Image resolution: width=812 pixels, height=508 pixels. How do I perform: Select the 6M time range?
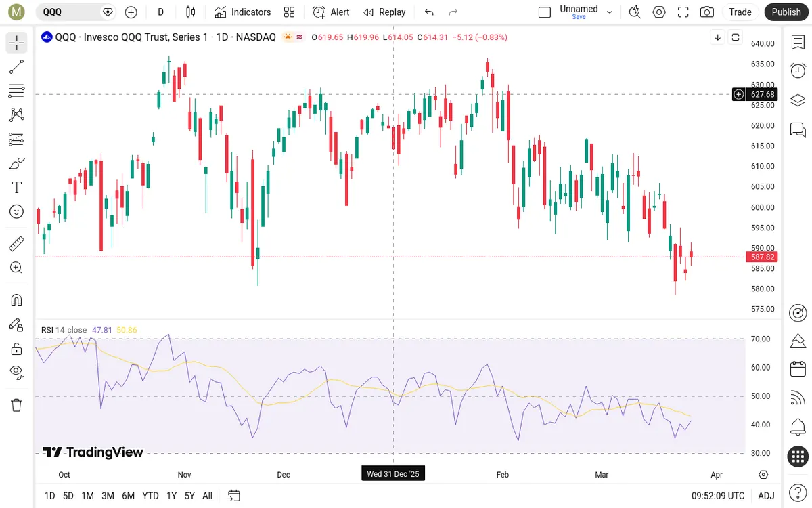(x=129, y=496)
